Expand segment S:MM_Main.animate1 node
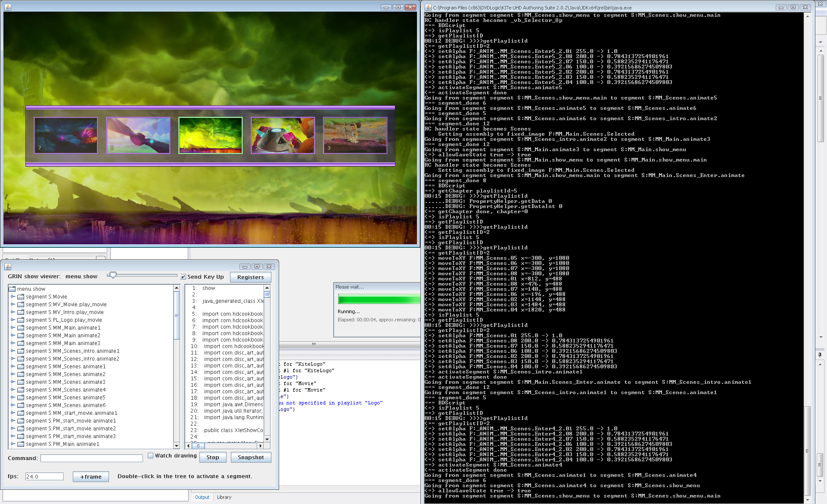 [x=13, y=328]
